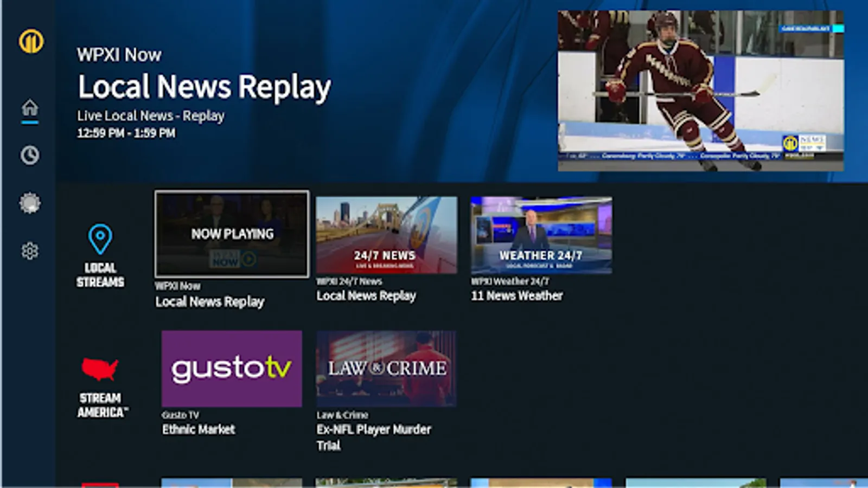The width and height of the screenshot is (868, 488).
Task: Click the large Local News Replay heading
Action: click(x=205, y=87)
